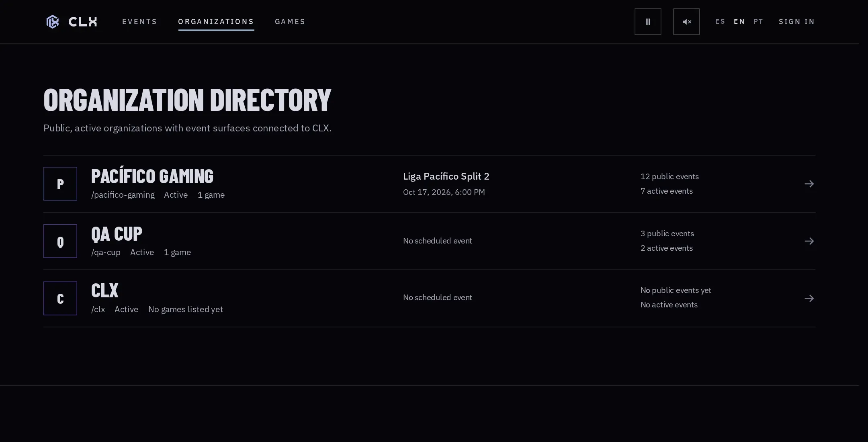Click the No active events text
Viewport: 868px width, 442px height.
(x=669, y=305)
